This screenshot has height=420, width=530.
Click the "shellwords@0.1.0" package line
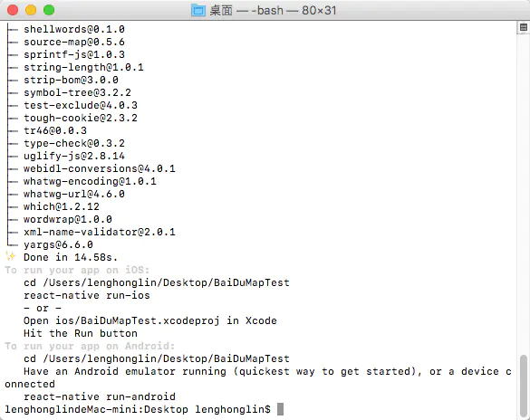pos(74,29)
